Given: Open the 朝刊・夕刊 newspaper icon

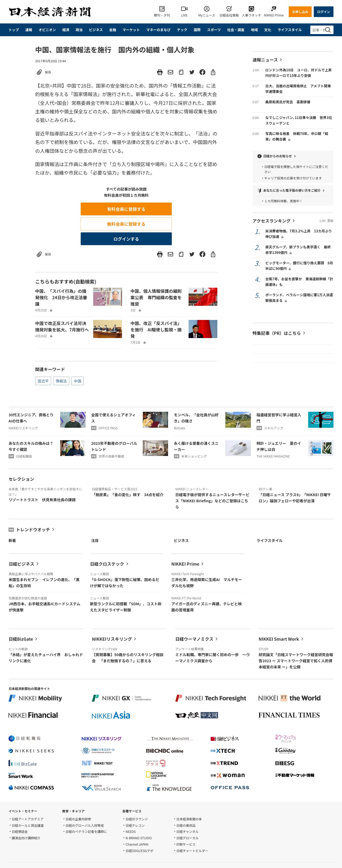Looking at the screenshot, I should pos(162,9).
